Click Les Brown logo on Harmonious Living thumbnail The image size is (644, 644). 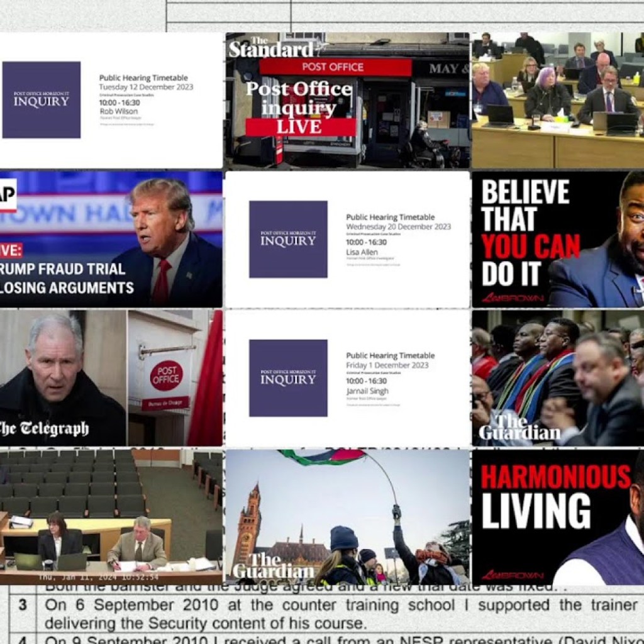point(503,575)
